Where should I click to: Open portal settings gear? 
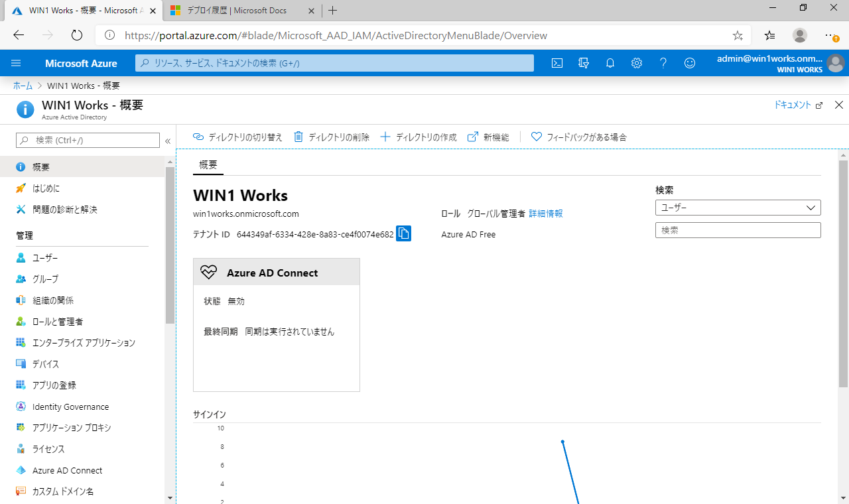point(637,63)
